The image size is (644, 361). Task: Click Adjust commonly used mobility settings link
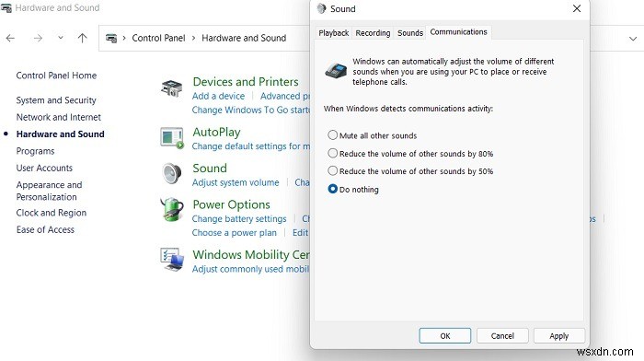click(250, 269)
